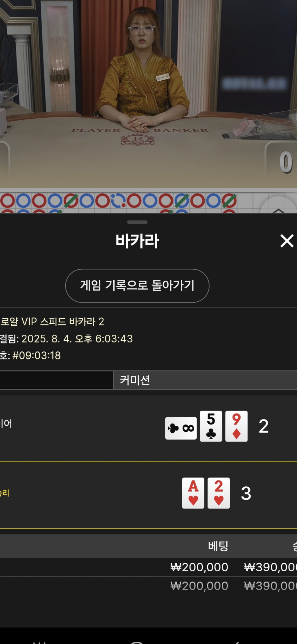Tap the 베팅 column header
The height and width of the screenshot is (644, 297).
(218, 546)
